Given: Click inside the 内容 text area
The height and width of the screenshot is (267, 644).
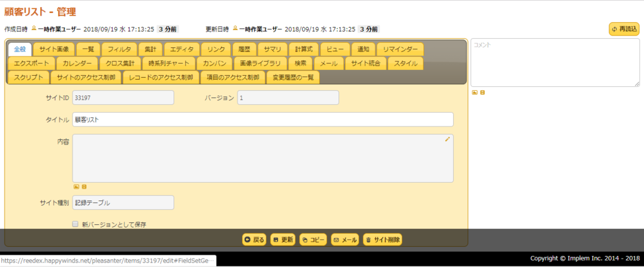Looking at the screenshot, I should (x=263, y=158).
